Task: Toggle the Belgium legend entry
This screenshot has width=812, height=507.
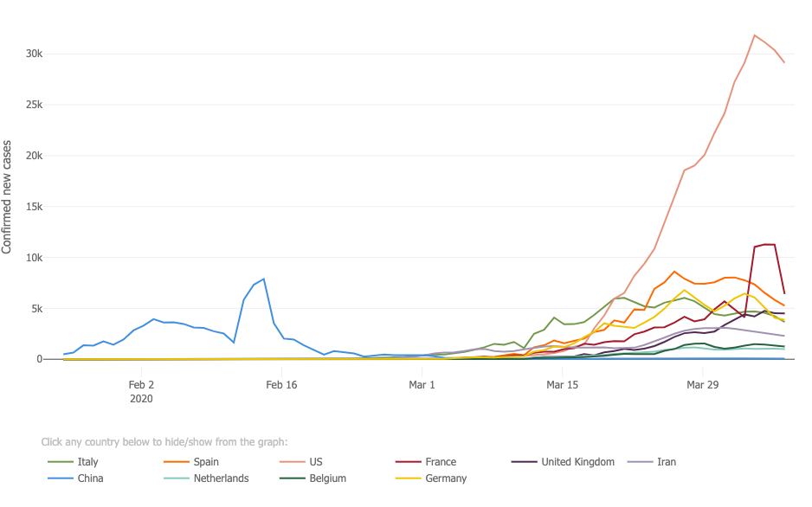Action: coord(328,478)
